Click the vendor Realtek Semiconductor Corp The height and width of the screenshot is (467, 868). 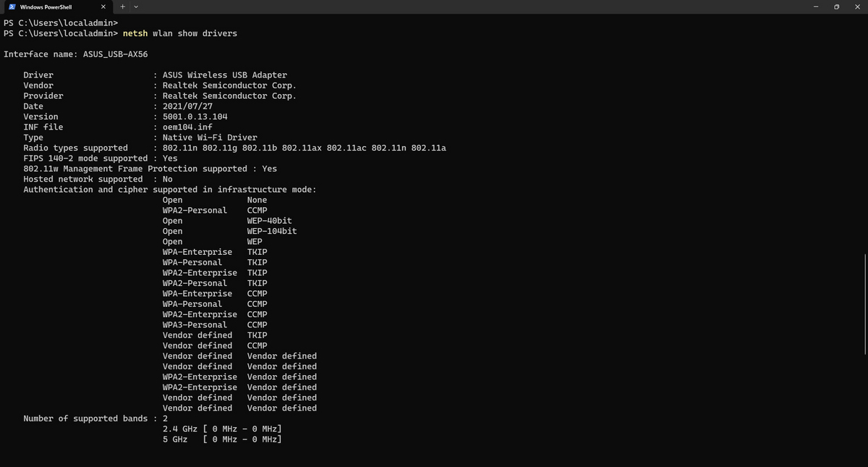[x=229, y=85]
